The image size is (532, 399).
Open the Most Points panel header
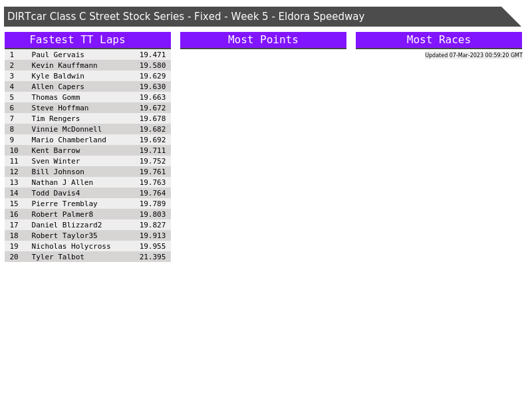pos(263,40)
